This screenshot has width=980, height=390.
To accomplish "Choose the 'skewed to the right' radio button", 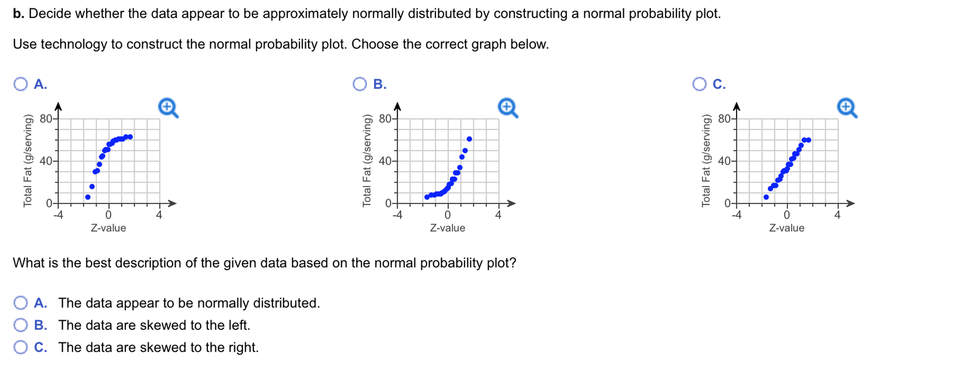I will (21, 347).
